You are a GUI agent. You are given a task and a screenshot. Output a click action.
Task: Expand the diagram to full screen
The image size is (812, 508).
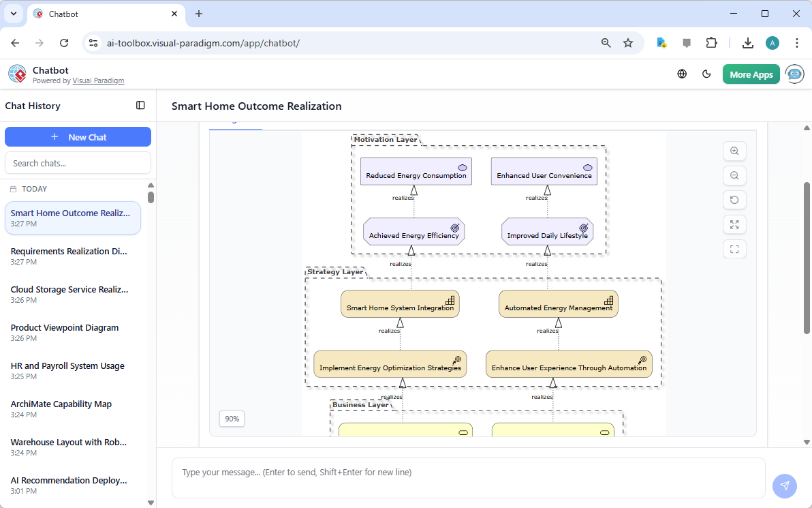734,224
